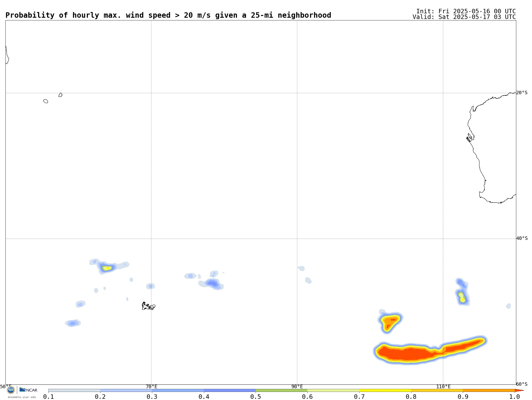Image resolution: width=532 pixels, height=400 pixels.
Task: Select the 0.7–0.8 bright yellow colorbar segment
Action: (385, 390)
